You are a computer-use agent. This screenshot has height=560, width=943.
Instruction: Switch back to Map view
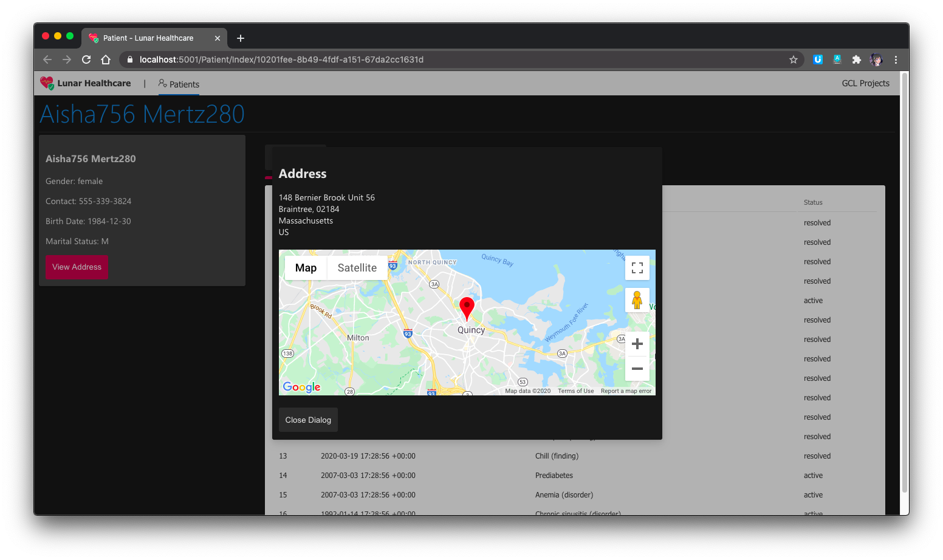(x=306, y=267)
